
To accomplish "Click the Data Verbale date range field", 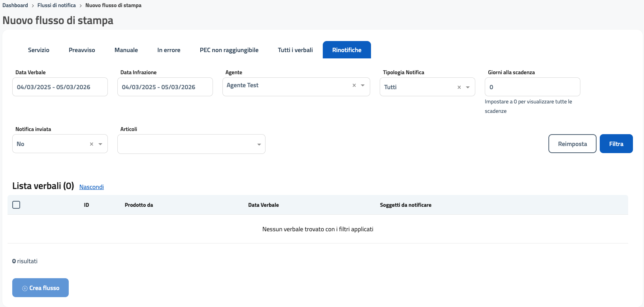I will (x=60, y=87).
